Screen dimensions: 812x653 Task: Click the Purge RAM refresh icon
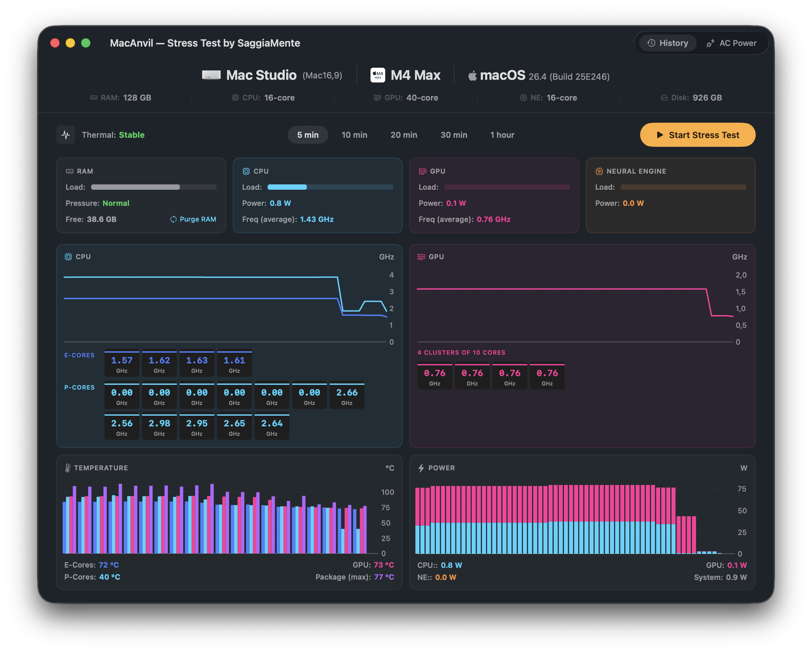pos(173,219)
